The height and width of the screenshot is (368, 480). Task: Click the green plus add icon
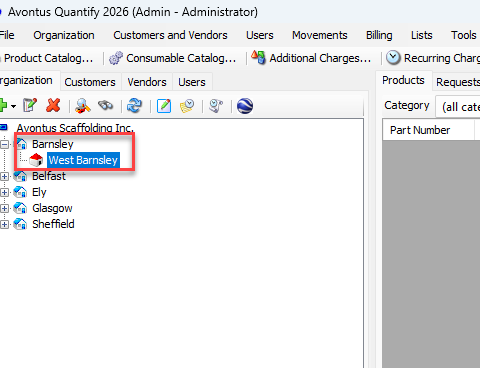3,106
